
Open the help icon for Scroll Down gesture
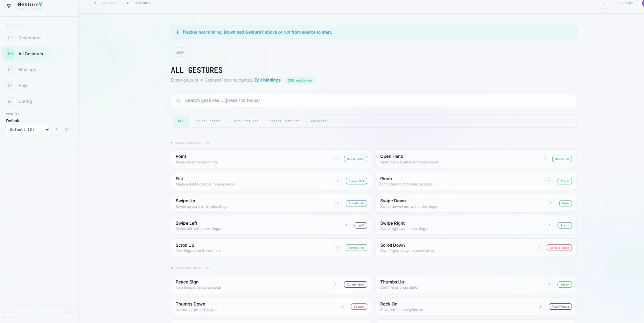point(539,248)
